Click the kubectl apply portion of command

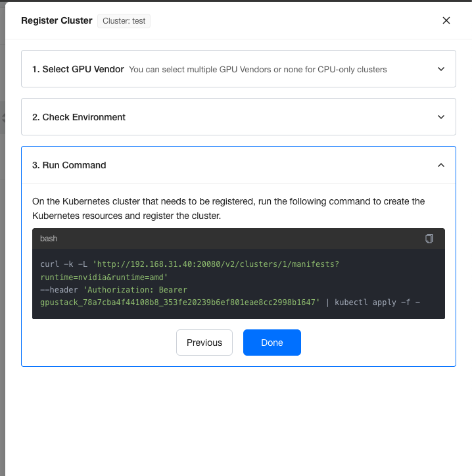click(x=377, y=302)
